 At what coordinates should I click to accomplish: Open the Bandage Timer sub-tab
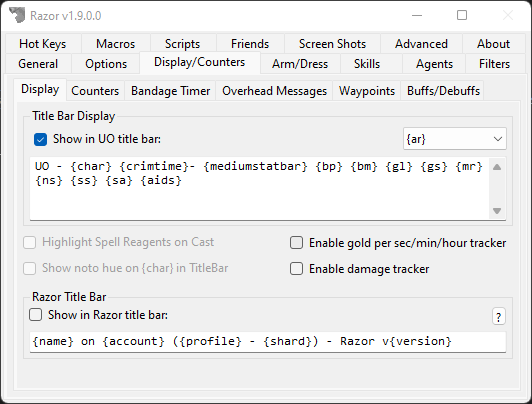(171, 91)
